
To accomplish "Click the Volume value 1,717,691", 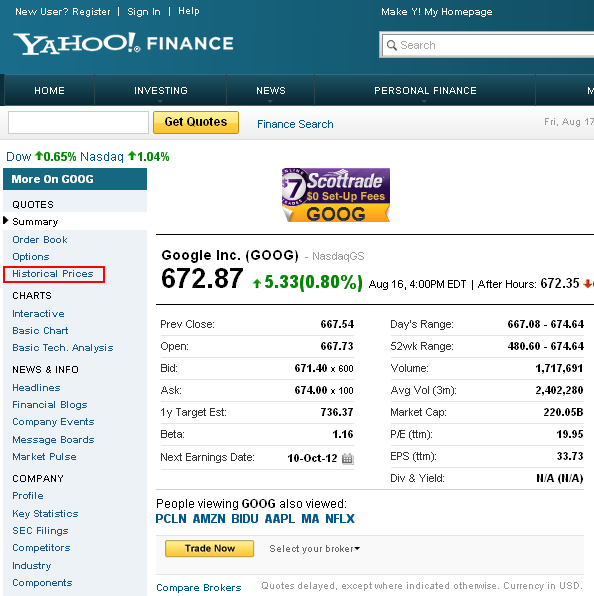I will click(559, 368).
